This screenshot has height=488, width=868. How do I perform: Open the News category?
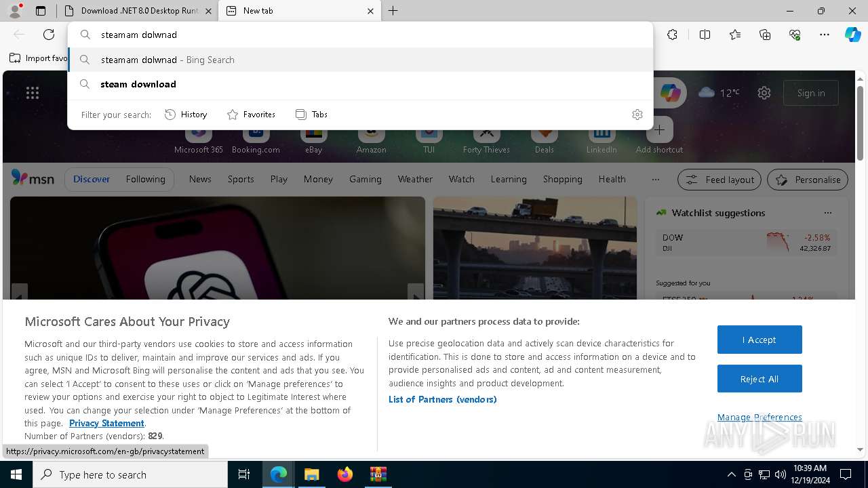[x=200, y=180]
